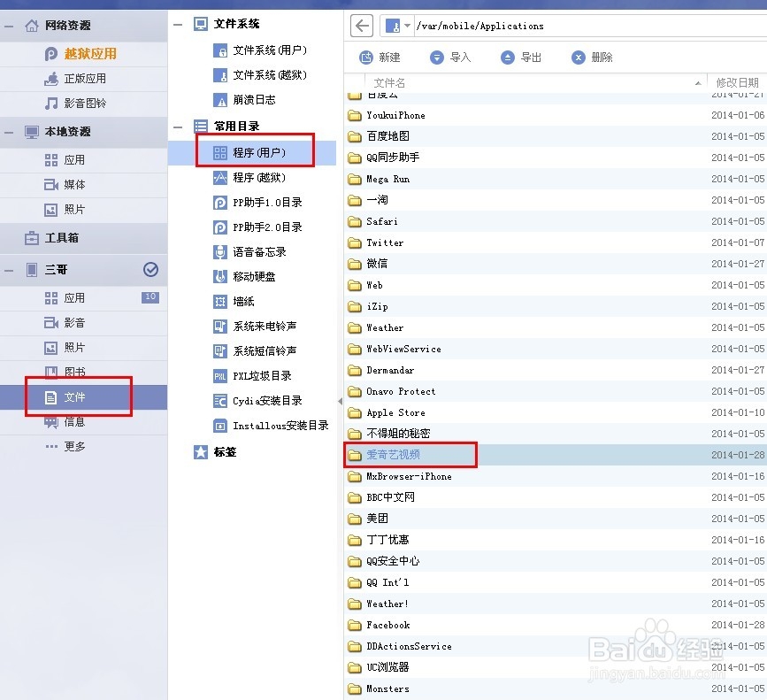Select the device 文件 sidebar item
The width and height of the screenshot is (767, 700).
coord(83,397)
